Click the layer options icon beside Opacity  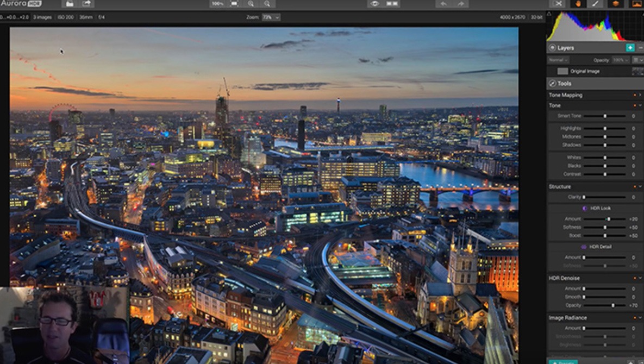(x=637, y=60)
